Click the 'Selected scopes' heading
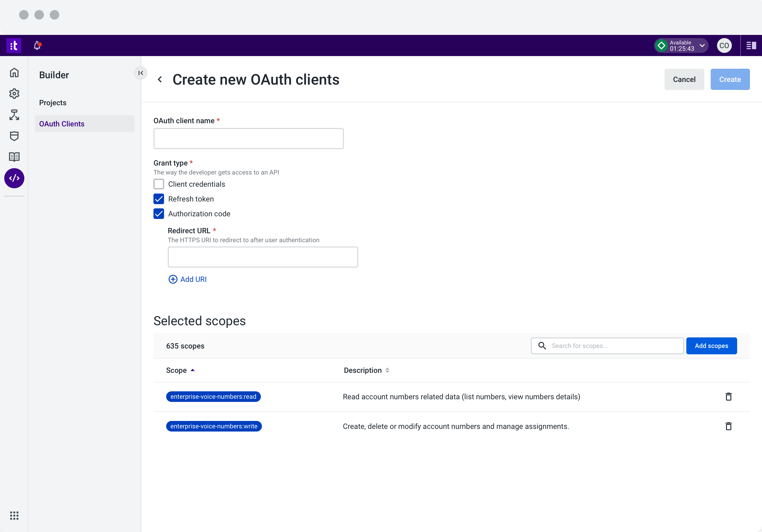This screenshot has height=532, width=762. [199, 321]
